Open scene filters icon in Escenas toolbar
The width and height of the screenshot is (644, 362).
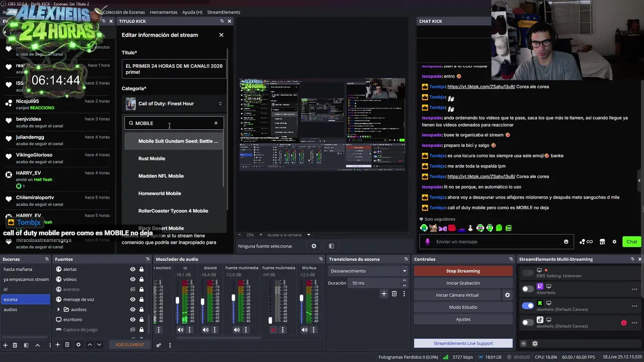(26, 345)
